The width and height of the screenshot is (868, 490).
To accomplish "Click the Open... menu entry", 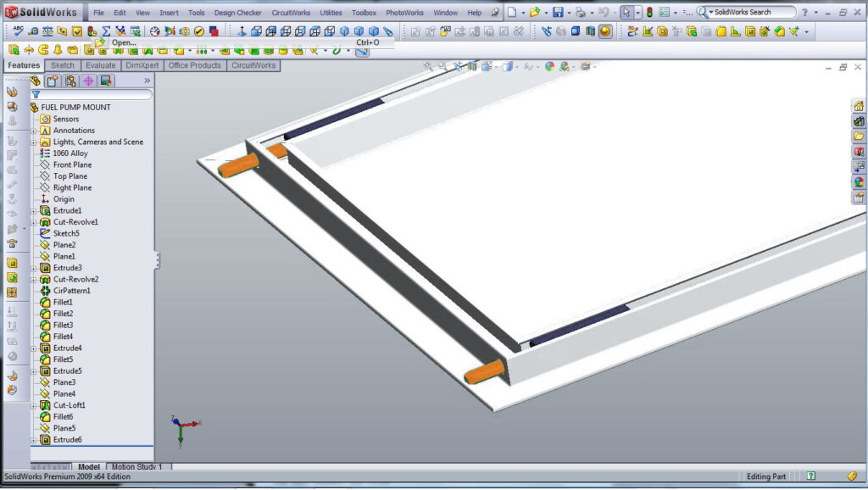I will [124, 42].
